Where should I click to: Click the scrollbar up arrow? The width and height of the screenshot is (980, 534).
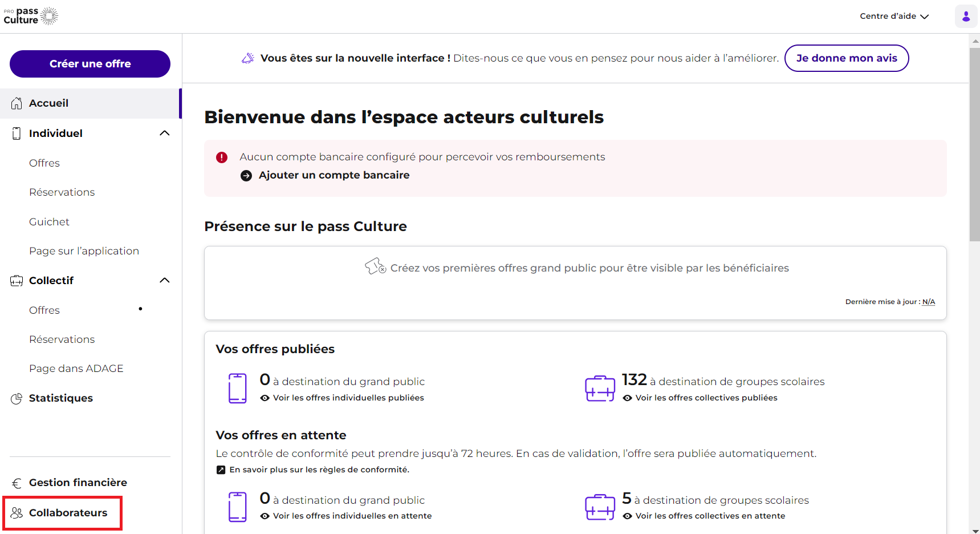pyautogui.click(x=975, y=41)
